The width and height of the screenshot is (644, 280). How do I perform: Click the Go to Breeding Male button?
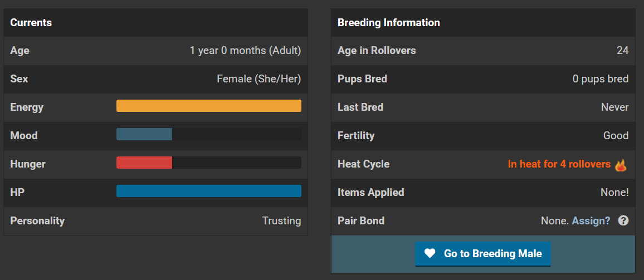pos(482,254)
